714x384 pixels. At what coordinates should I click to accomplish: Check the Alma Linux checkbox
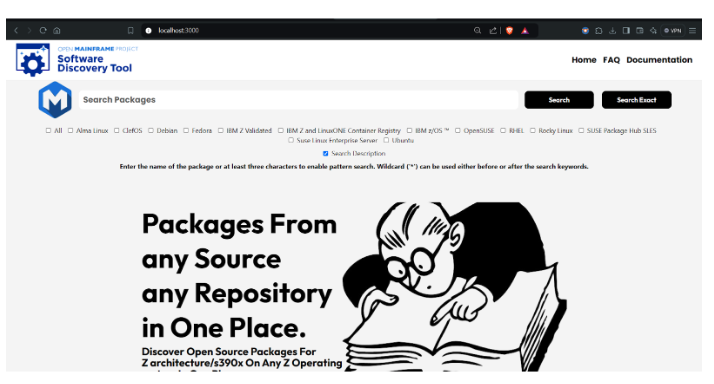coord(70,131)
